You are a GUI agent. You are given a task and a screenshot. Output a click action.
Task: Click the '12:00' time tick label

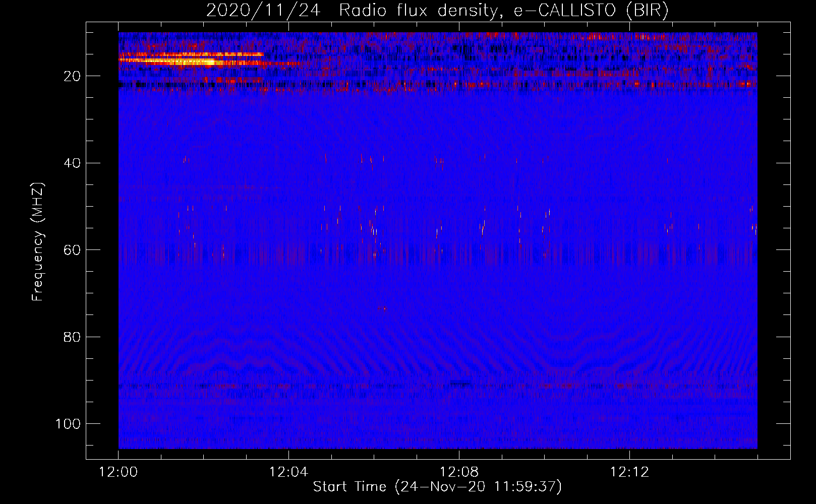pyautogui.click(x=119, y=472)
